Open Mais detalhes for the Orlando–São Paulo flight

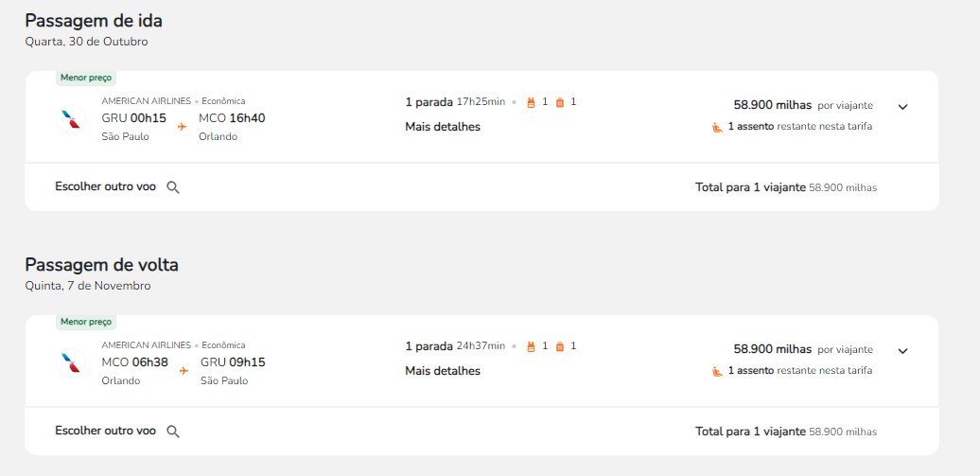[443, 371]
